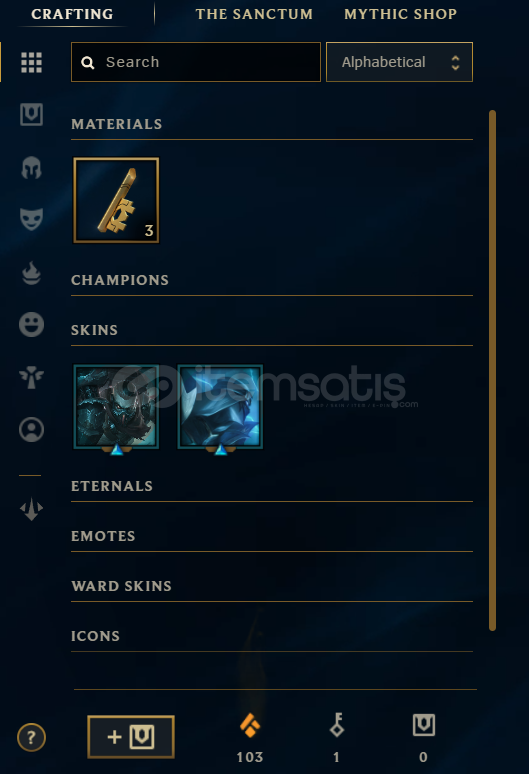This screenshot has width=529, height=774.
Task: Click the loot Search input field
Action: [x=196, y=62]
